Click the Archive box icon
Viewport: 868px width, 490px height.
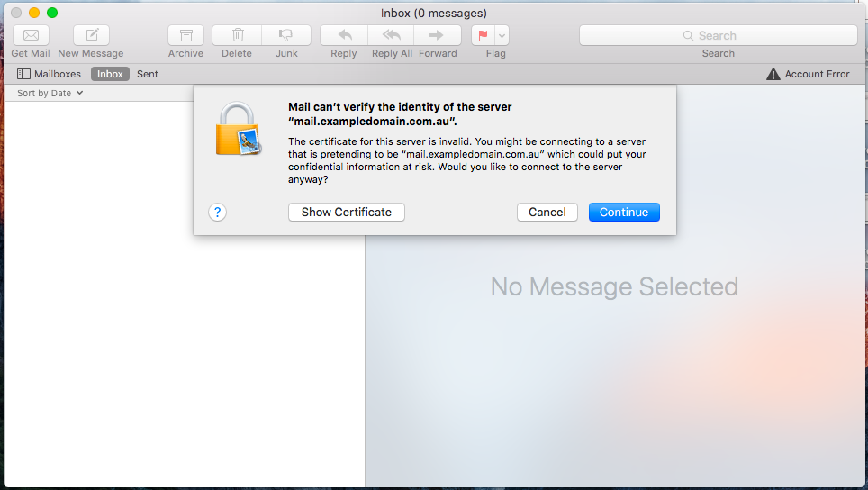pyautogui.click(x=185, y=35)
